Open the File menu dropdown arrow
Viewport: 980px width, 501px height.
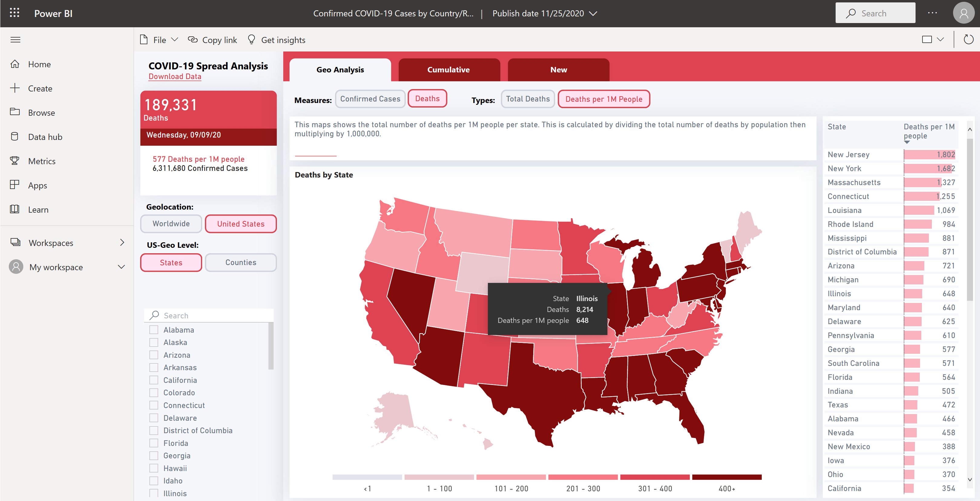coord(175,40)
